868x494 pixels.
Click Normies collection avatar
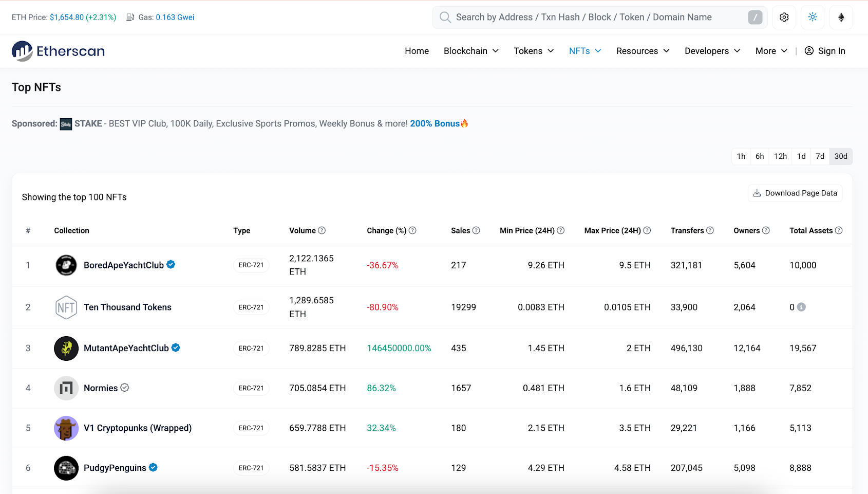[66, 388]
